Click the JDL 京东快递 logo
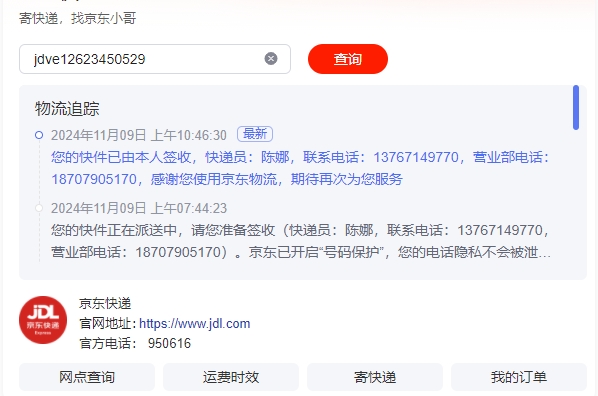Screen dimensions: 598x396 pos(43,320)
